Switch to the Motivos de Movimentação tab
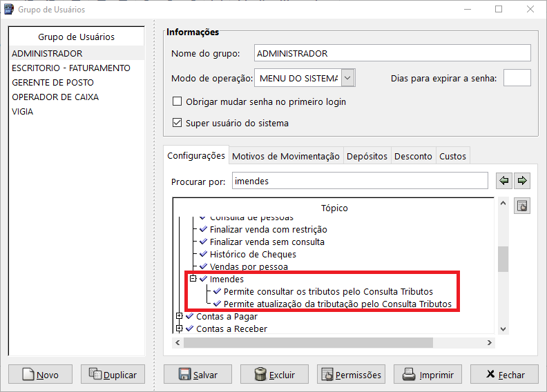547x392 pixels. point(286,156)
